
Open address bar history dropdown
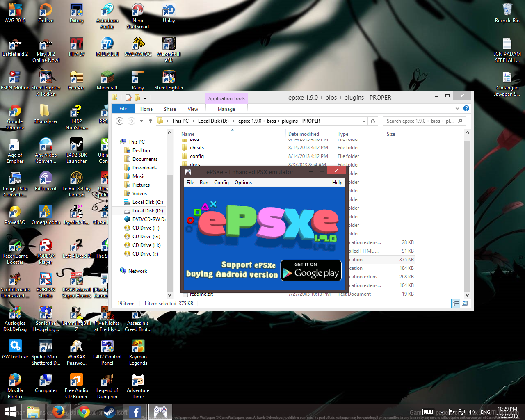[x=364, y=121]
